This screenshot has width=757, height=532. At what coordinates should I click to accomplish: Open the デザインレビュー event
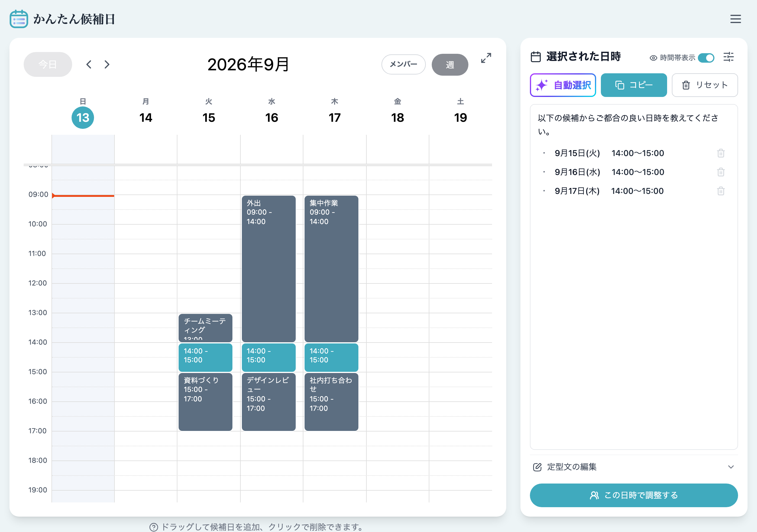tap(269, 402)
